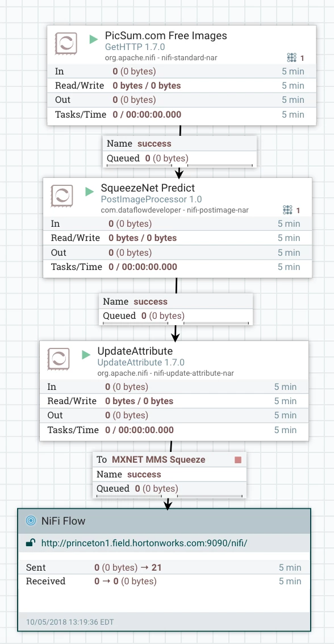This screenshot has width=334, height=644.
Task: Click the lock icon beside the princeton1 URL
Action: (x=30, y=543)
